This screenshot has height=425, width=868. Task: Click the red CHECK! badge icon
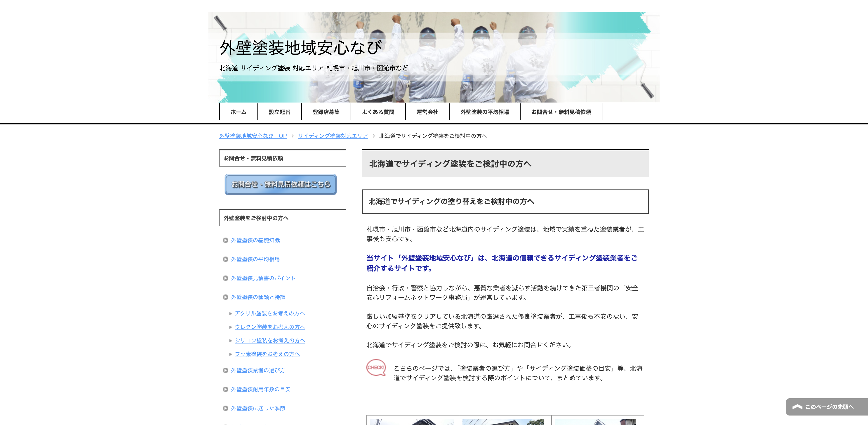pyautogui.click(x=376, y=367)
